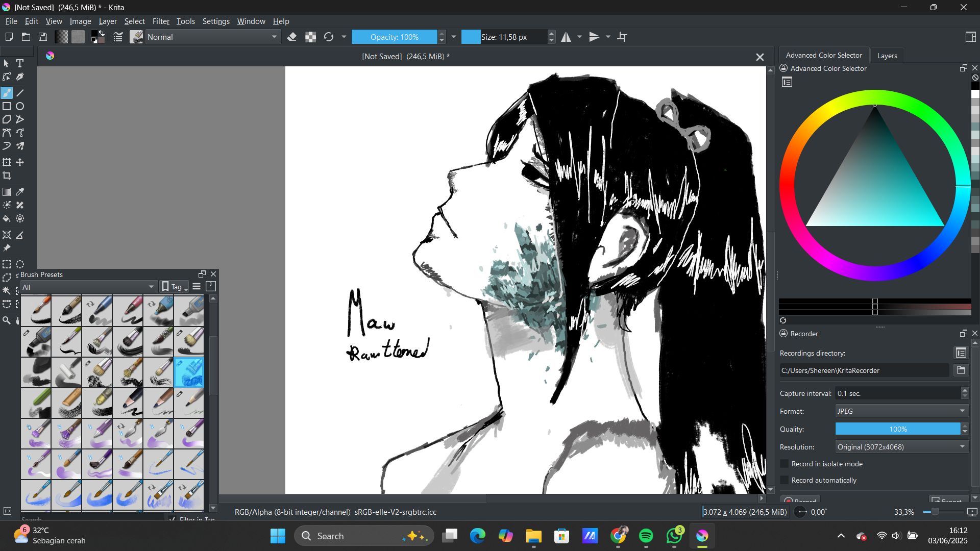Viewport: 980px width, 551px height.
Task: Select the Rectangle tool
Action: click(7, 106)
